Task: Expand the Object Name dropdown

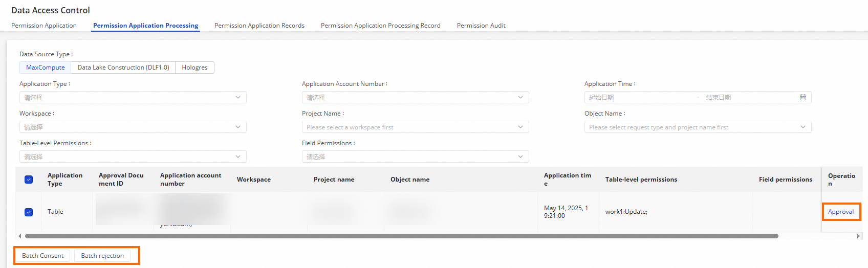Action: 698,127
